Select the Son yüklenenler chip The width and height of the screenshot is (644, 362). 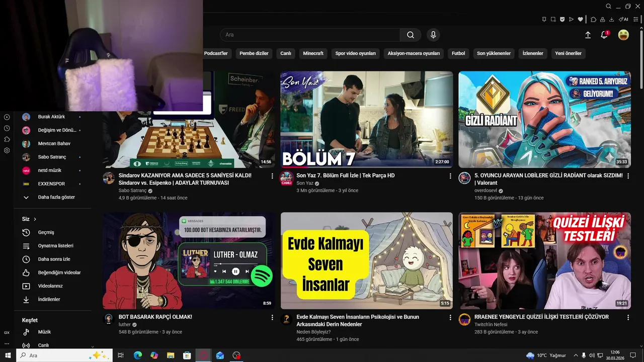(x=494, y=53)
